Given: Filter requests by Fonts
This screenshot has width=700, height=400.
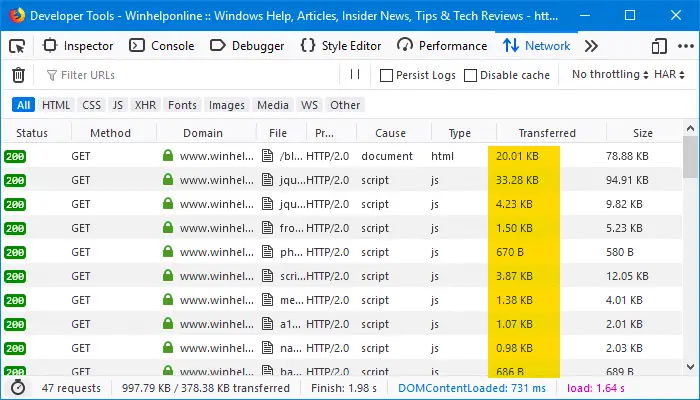Looking at the screenshot, I should (x=182, y=105).
